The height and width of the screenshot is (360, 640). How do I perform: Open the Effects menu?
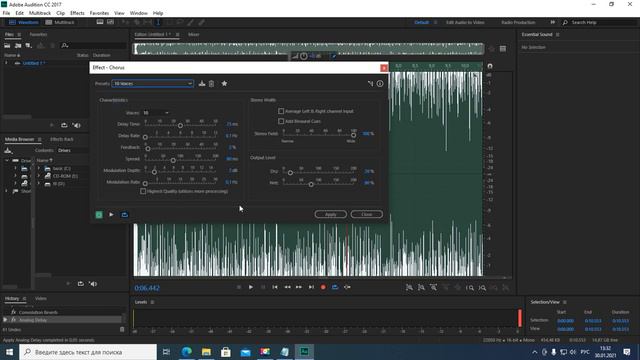pos(77,13)
